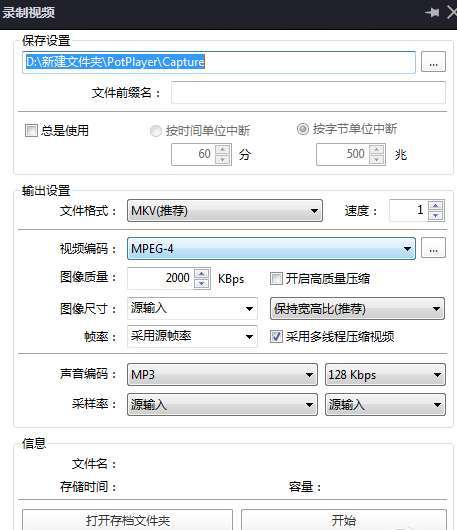The image size is (457, 530).
Task: Increase the 60 分 time value
Action: coord(223,149)
